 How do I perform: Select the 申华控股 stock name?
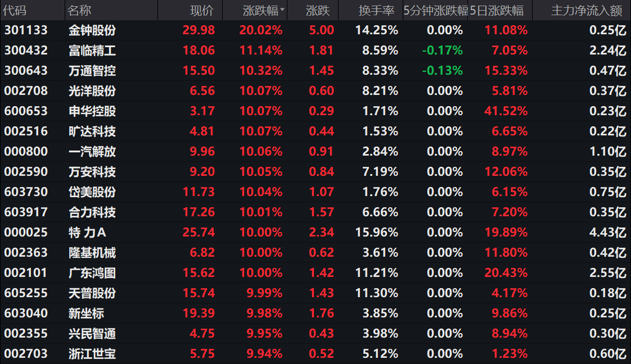[92, 111]
